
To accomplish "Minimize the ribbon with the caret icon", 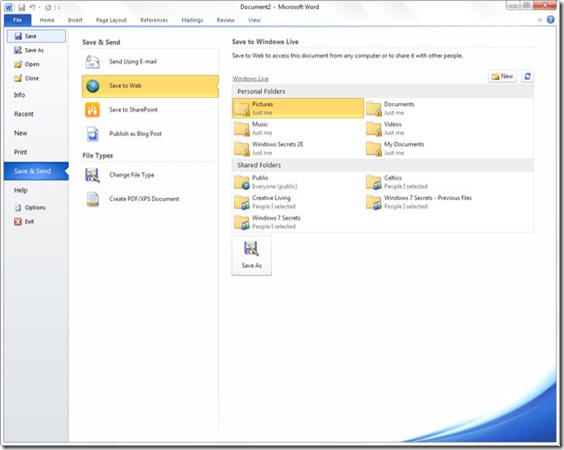I will [540, 20].
